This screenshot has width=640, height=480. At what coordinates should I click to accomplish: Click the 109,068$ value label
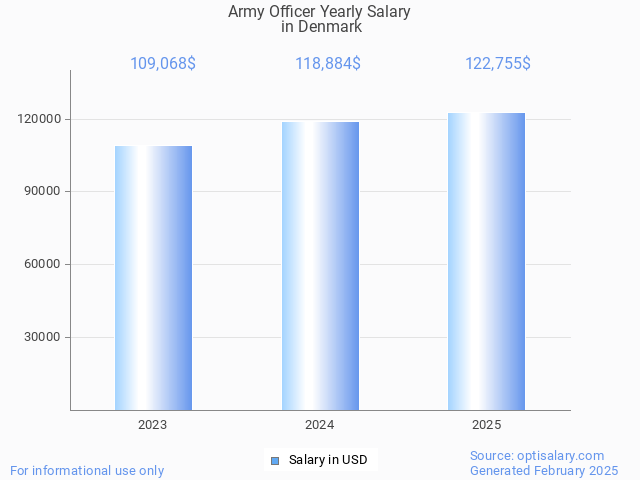163,64
